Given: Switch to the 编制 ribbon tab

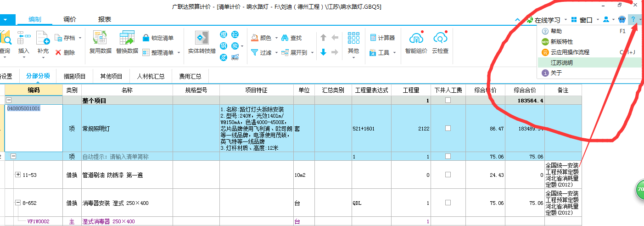Looking at the screenshot, I should (35, 19).
